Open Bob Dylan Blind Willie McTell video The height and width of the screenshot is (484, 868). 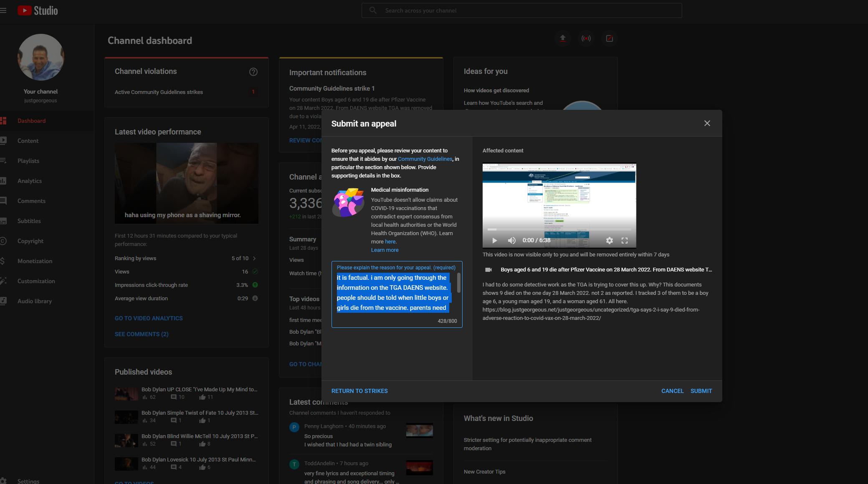pos(126,440)
